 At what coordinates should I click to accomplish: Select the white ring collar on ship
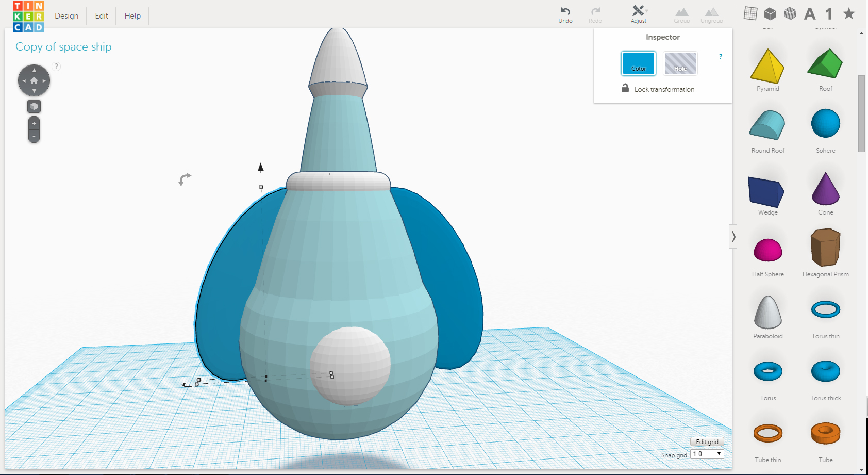tap(338, 182)
